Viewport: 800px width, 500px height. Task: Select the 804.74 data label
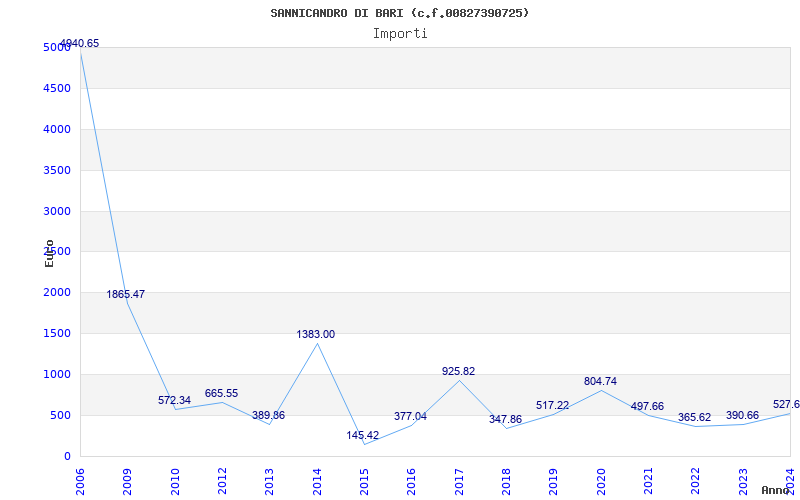pos(600,381)
